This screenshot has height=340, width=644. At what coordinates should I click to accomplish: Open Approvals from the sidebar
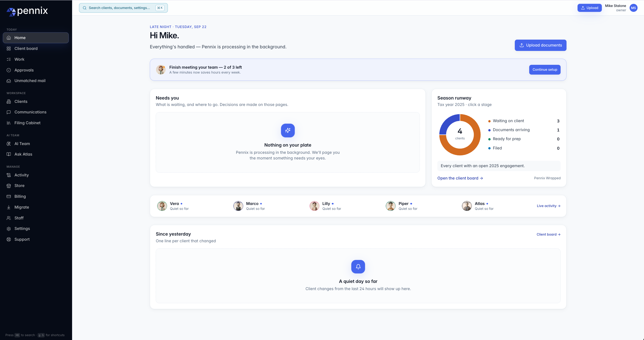[36, 70]
